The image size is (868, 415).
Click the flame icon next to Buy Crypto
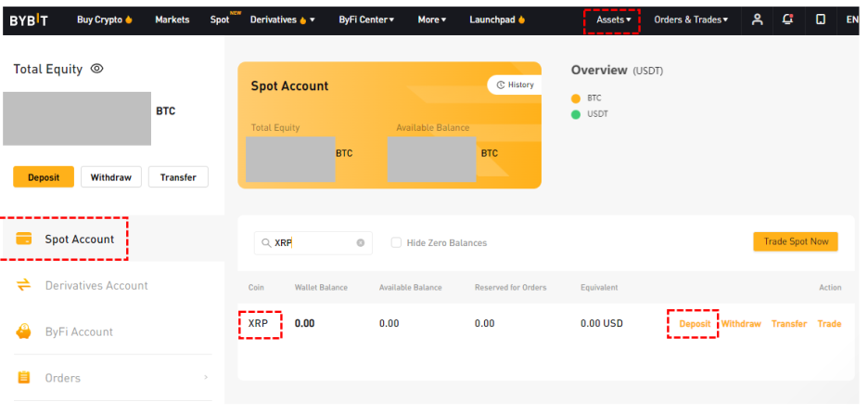click(129, 19)
